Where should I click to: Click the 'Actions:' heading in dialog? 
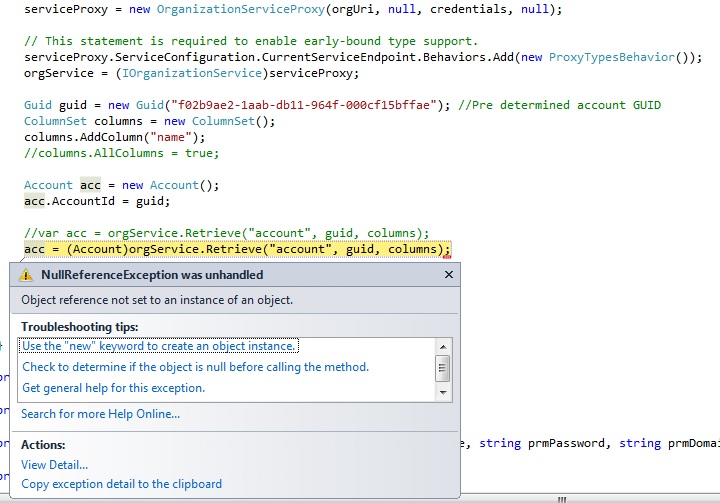pyautogui.click(x=43, y=445)
